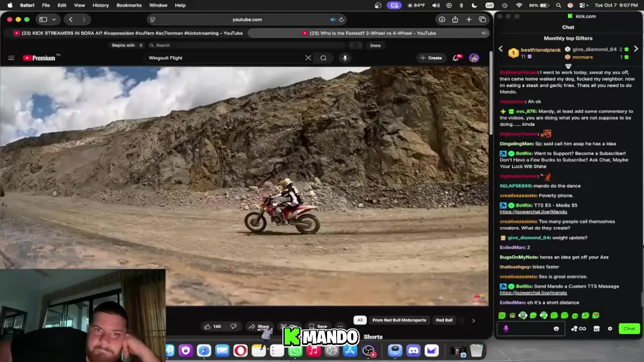Open the Begins with find option dropdown
644x362 pixels.
tap(127, 45)
